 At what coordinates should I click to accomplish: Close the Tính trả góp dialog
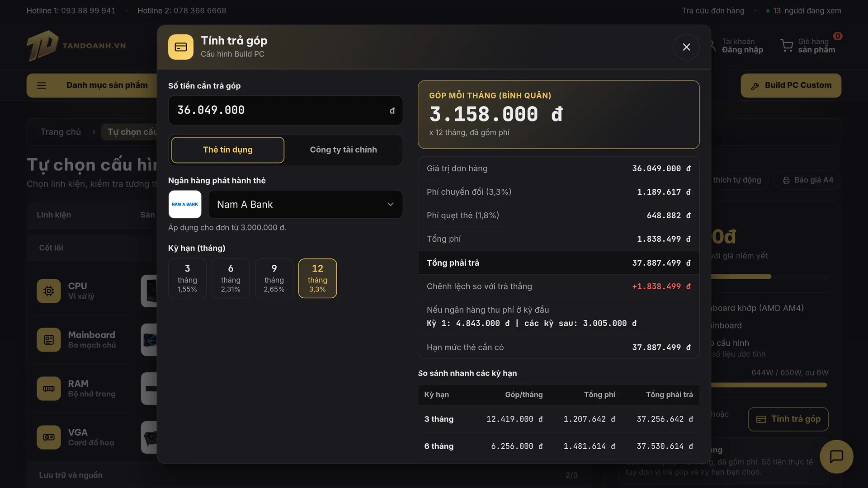coord(686,47)
